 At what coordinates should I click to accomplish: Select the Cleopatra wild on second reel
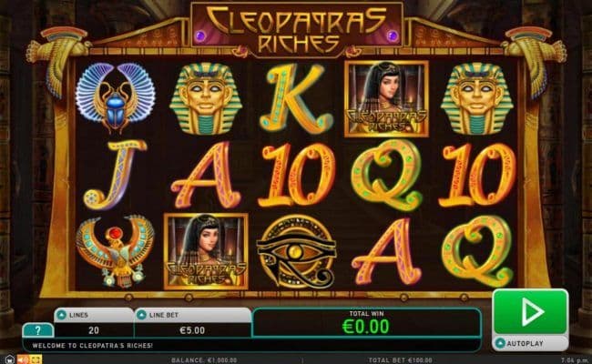click(206, 251)
